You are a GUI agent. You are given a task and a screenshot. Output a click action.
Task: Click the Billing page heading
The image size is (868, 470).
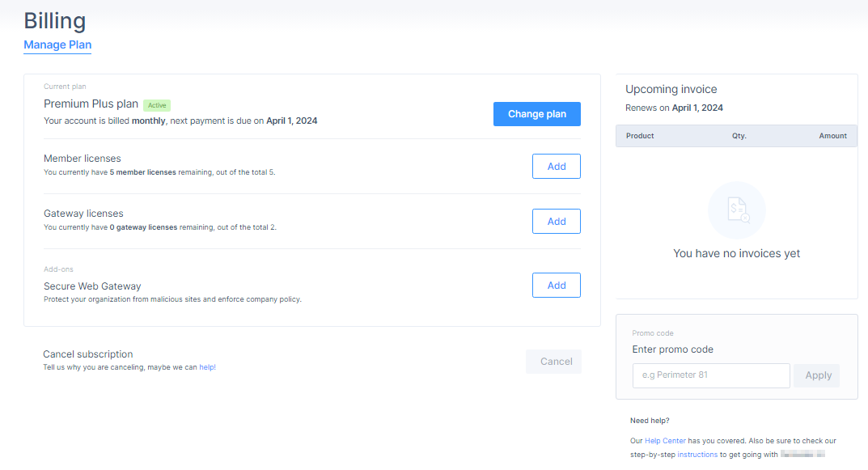point(55,20)
